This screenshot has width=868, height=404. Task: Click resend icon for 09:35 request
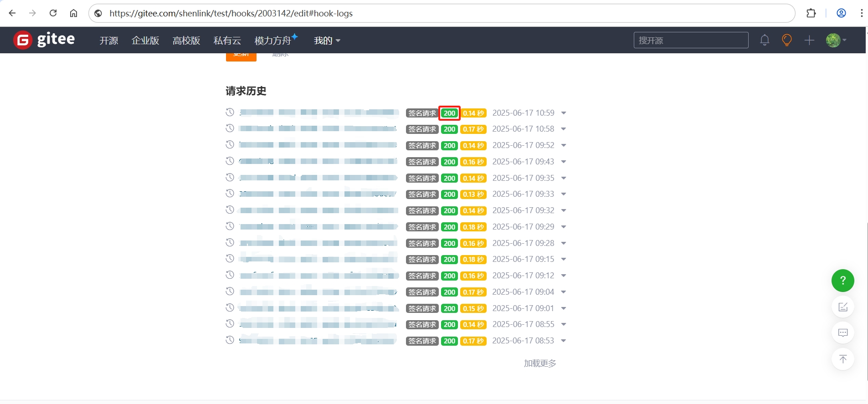pos(230,178)
